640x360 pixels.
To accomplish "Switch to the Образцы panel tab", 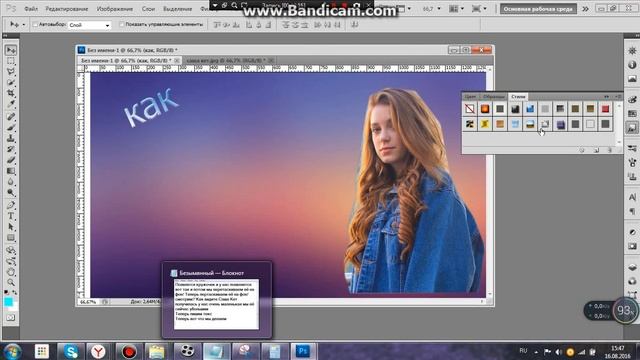I will [493, 96].
